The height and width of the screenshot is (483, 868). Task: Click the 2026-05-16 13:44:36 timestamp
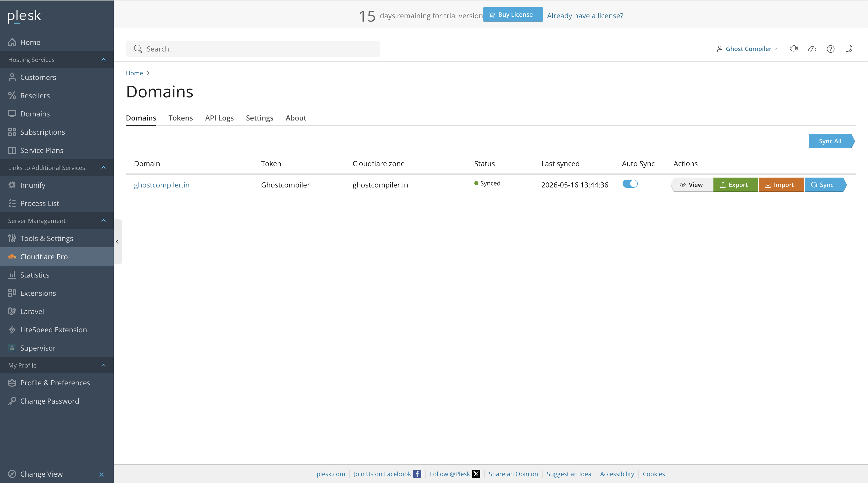pos(575,185)
